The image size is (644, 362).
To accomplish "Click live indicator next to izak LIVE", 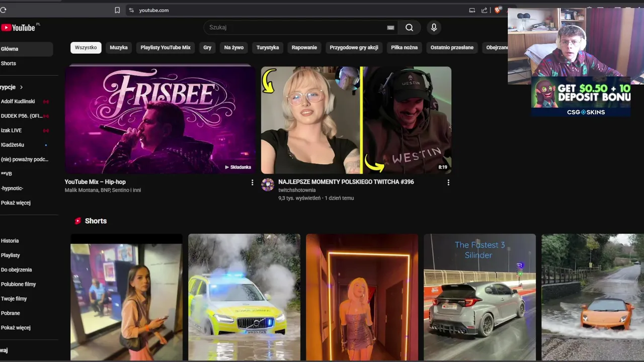I will point(46,131).
